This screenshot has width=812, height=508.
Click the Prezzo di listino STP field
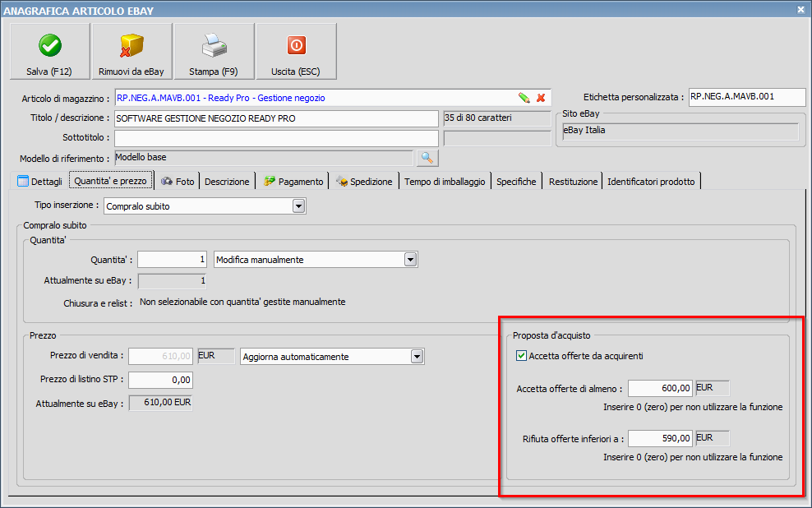tap(160, 380)
